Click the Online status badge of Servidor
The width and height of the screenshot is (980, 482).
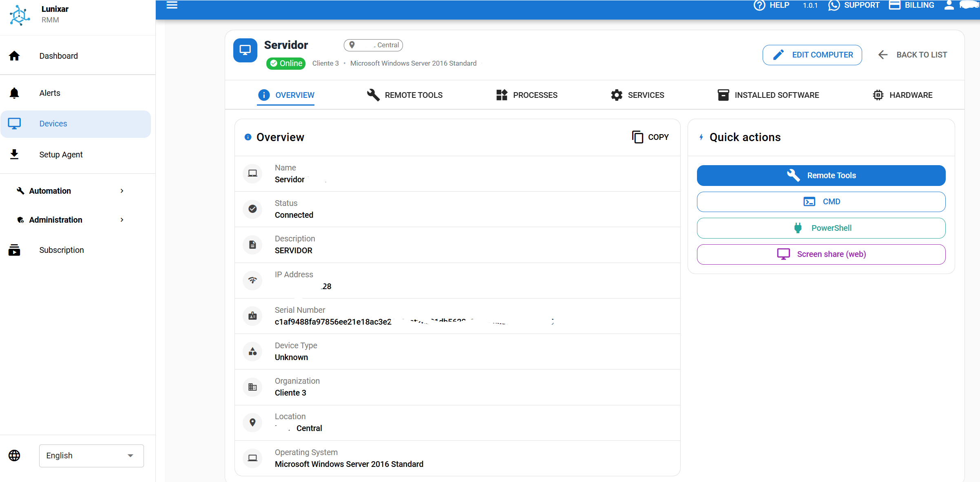(x=285, y=63)
